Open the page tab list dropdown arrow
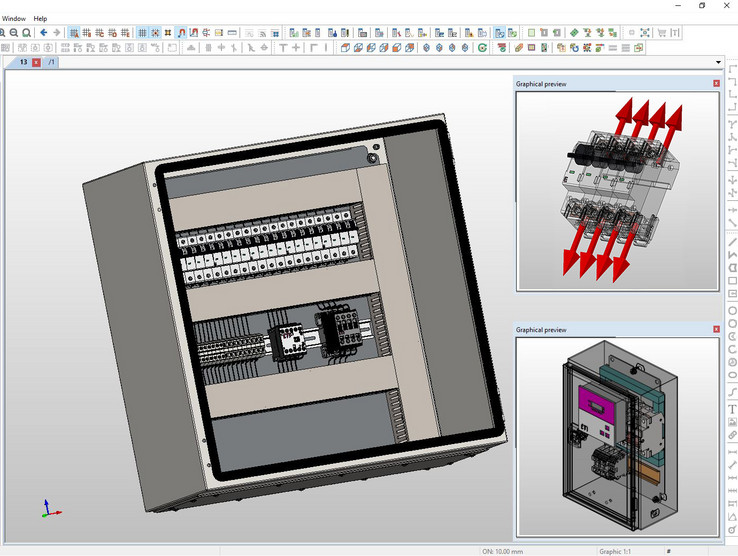Viewport: 738px width, 556px height. coord(719,62)
